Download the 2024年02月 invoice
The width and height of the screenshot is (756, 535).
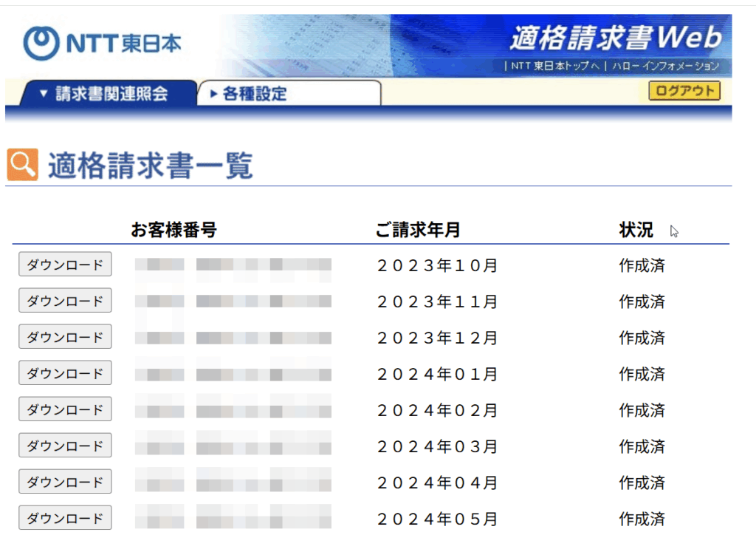click(x=65, y=409)
